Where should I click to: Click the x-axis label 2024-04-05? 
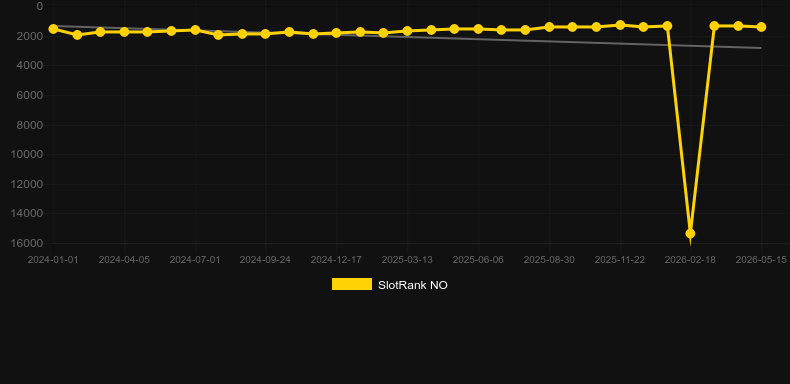(x=124, y=260)
